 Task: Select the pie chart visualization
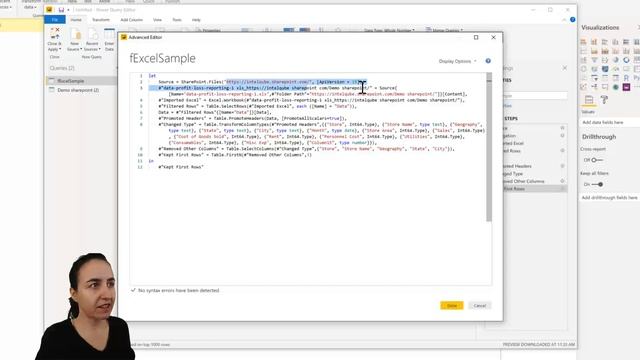616,60
